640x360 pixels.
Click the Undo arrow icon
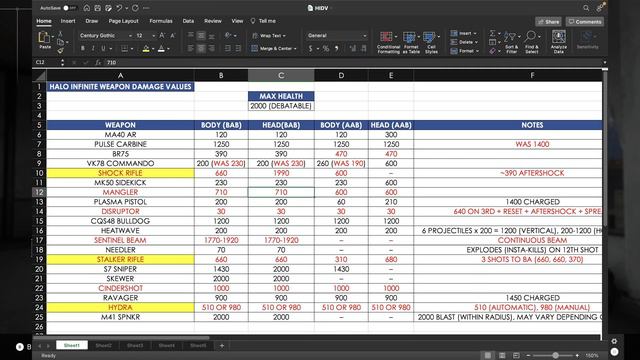coord(119,8)
